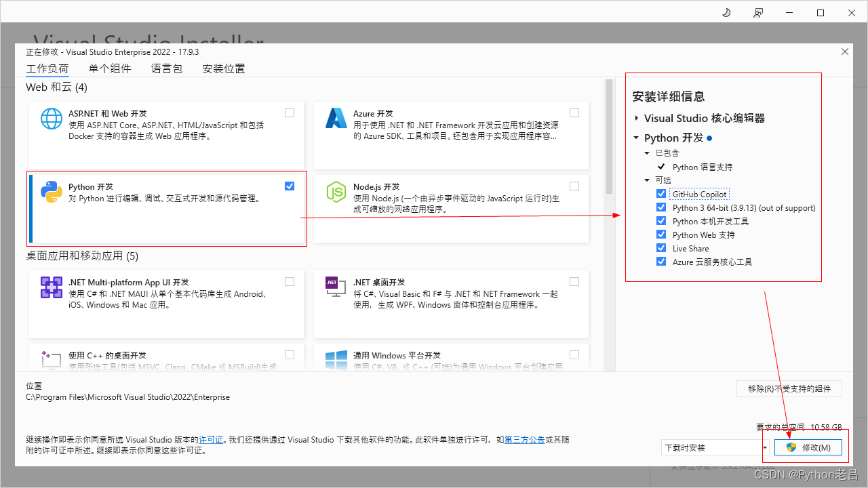
Task: Disable the Live Share component
Action: (661, 248)
